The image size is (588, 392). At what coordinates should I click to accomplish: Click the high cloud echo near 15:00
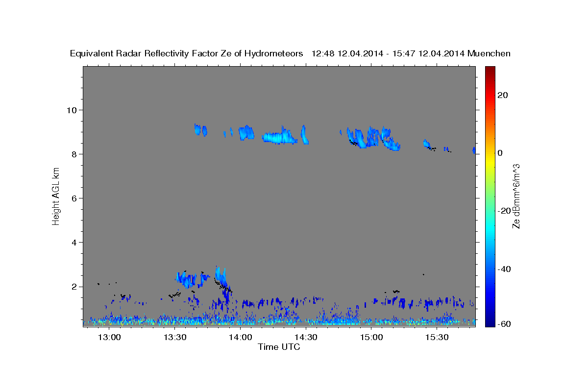coord(373,138)
